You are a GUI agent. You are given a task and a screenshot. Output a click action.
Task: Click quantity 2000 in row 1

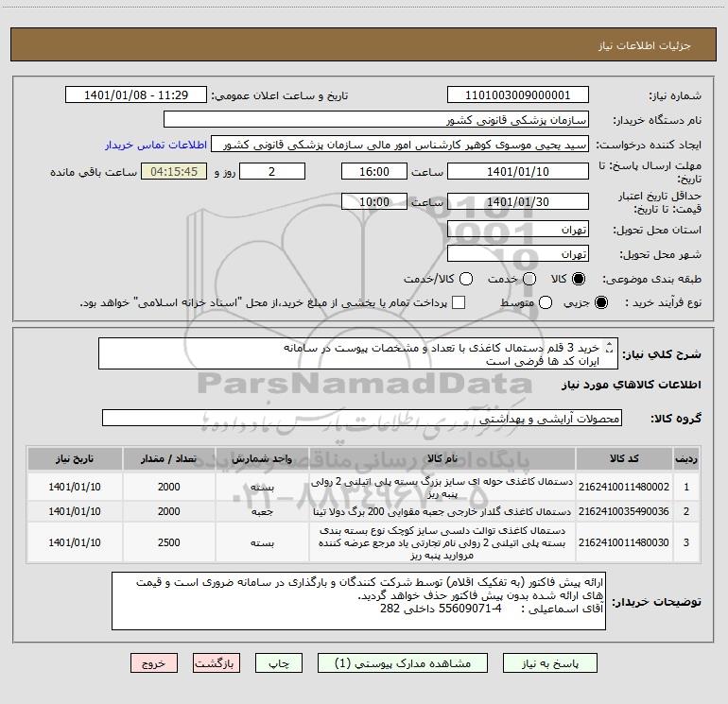(x=169, y=487)
